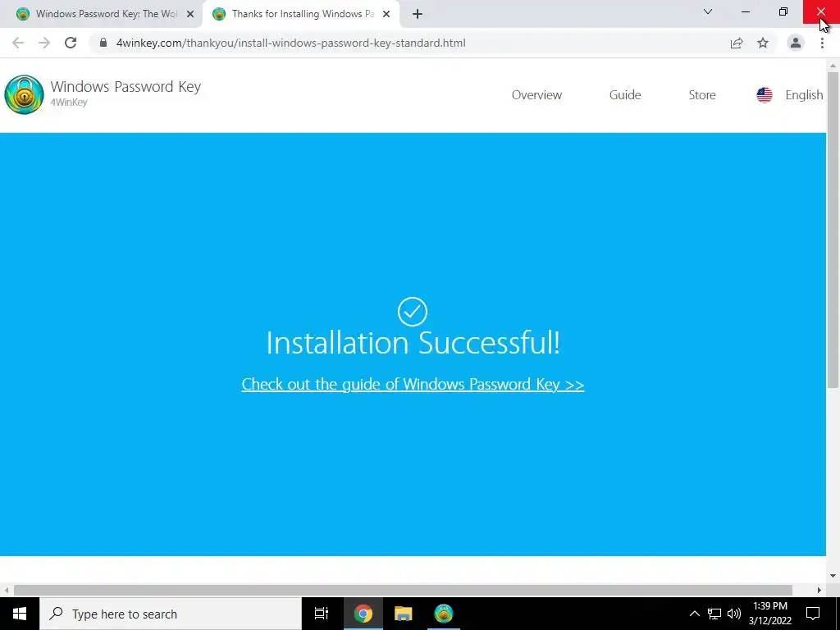Open the notification center icon
Image resolution: width=840 pixels, height=630 pixels.
click(x=813, y=614)
